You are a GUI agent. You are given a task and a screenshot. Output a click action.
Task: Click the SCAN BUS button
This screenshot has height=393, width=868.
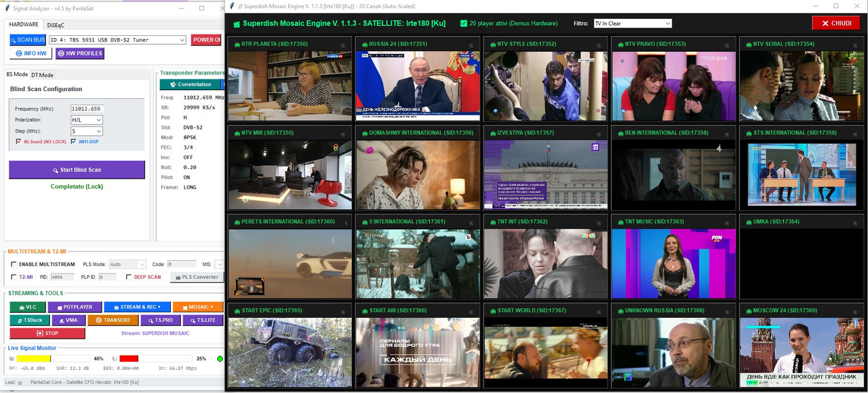click(28, 40)
